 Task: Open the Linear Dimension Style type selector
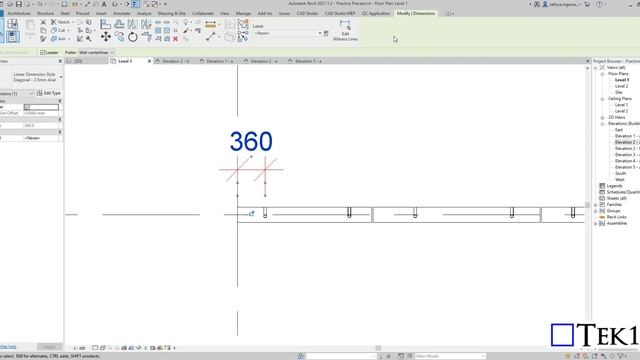[32, 77]
